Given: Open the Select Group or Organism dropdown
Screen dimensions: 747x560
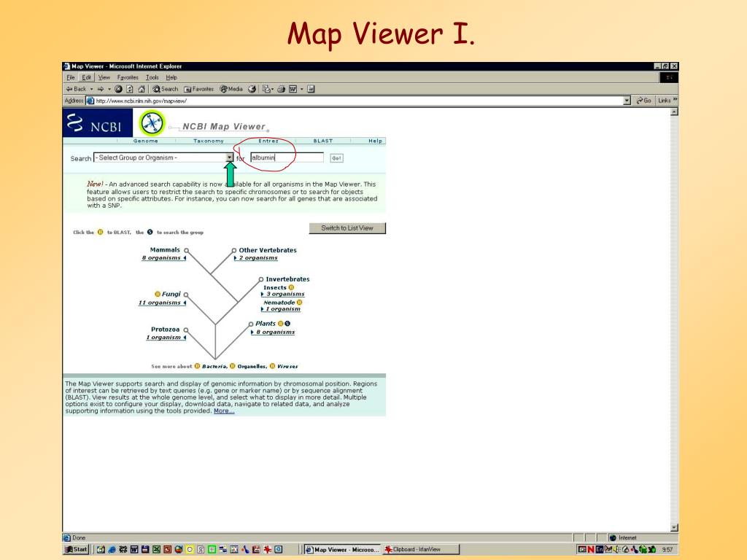Looking at the screenshot, I should tap(163, 157).
